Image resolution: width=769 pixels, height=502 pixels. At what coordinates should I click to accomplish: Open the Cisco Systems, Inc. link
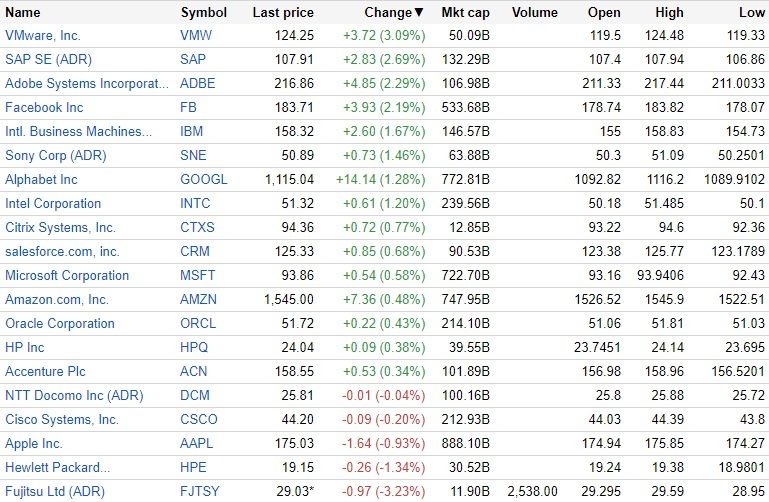click(62, 420)
